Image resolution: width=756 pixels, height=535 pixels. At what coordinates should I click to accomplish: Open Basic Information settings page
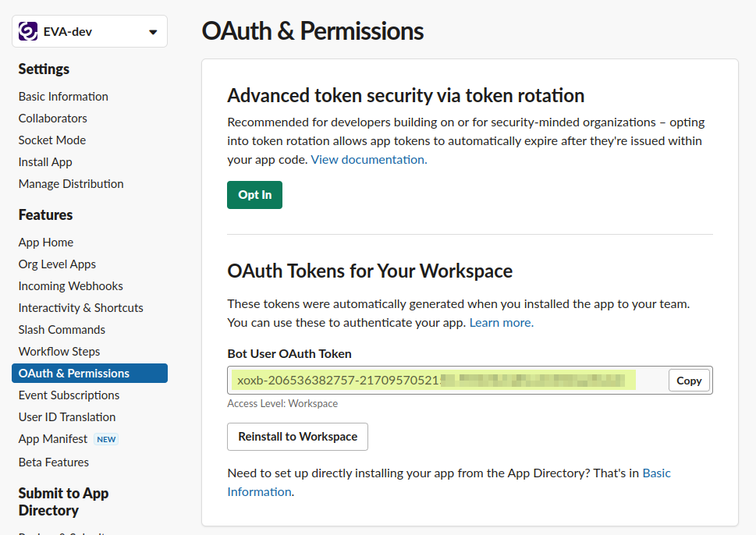pos(63,97)
